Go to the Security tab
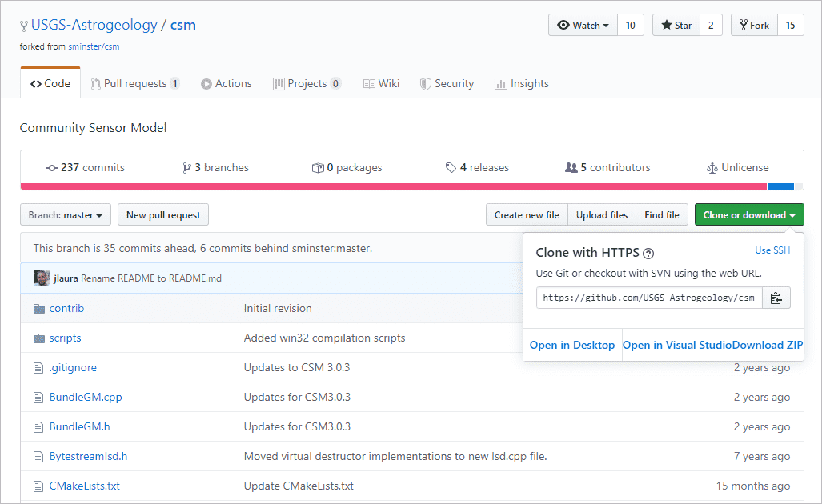The width and height of the screenshot is (822, 504). point(447,83)
